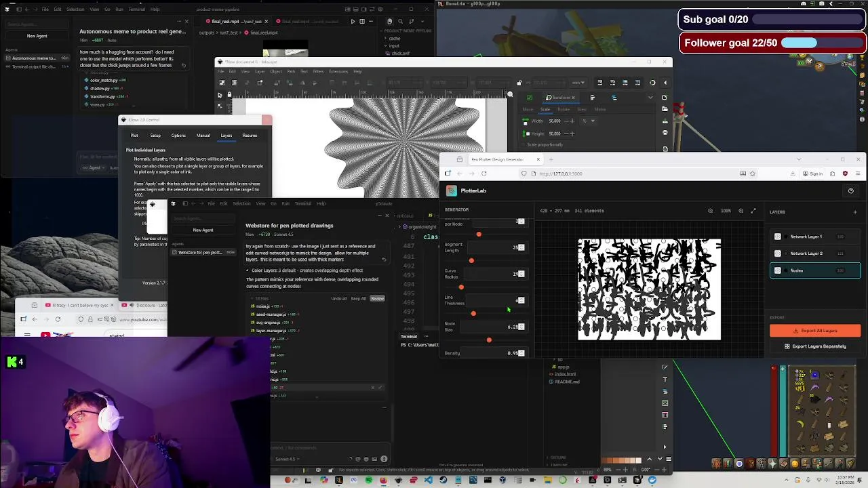Toggle Inkscape move gradients option

pyautogui.click(x=625, y=83)
